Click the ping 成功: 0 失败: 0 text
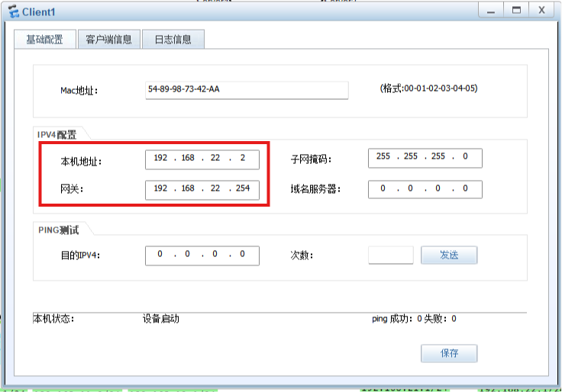The height and width of the screenshot is (392, 562). pyautogui.click(x=414, y=319)
